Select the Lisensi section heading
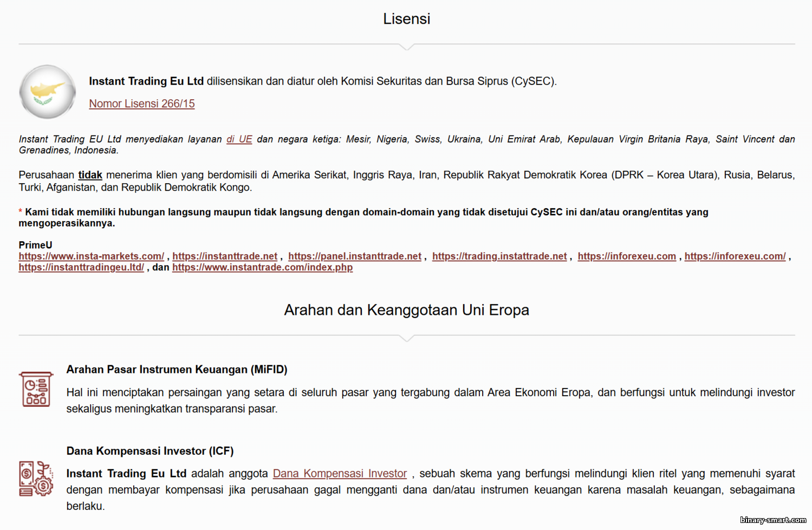This screenshot has width=812, height=530. pos(406,19)
